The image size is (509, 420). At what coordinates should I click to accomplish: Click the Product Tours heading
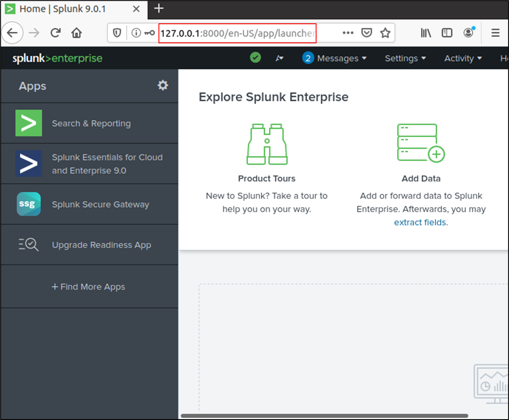pyautogui.click(x=267, y=178)
